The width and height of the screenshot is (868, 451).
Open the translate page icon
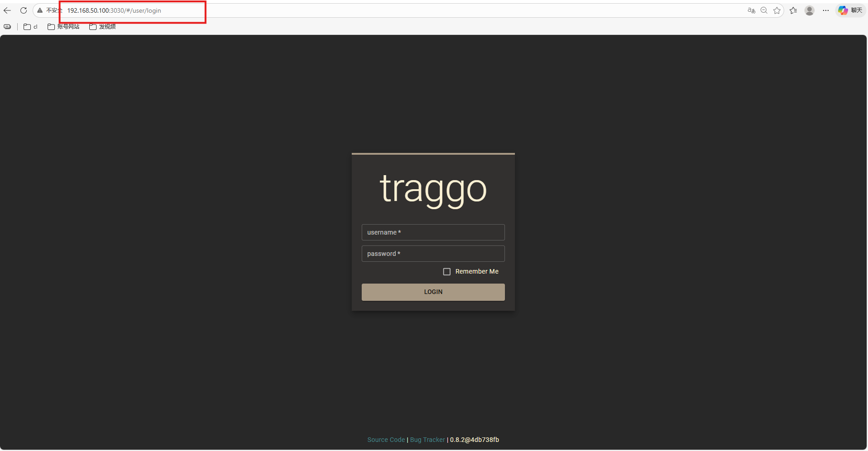click(x=751, y=10)
